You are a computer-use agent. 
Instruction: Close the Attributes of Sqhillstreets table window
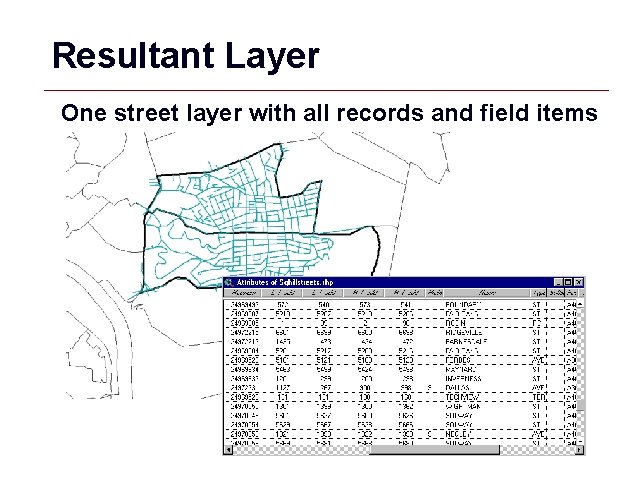coord(578,282)
